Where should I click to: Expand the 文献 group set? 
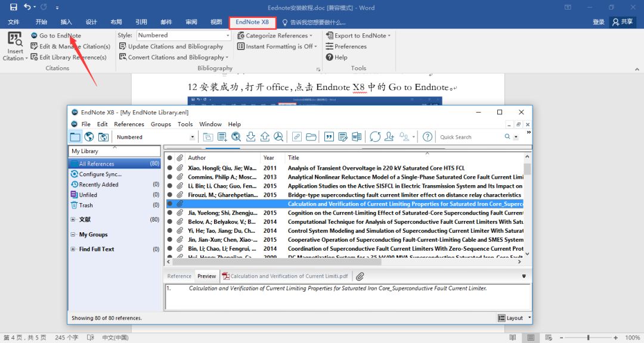(x=73, y=220)
